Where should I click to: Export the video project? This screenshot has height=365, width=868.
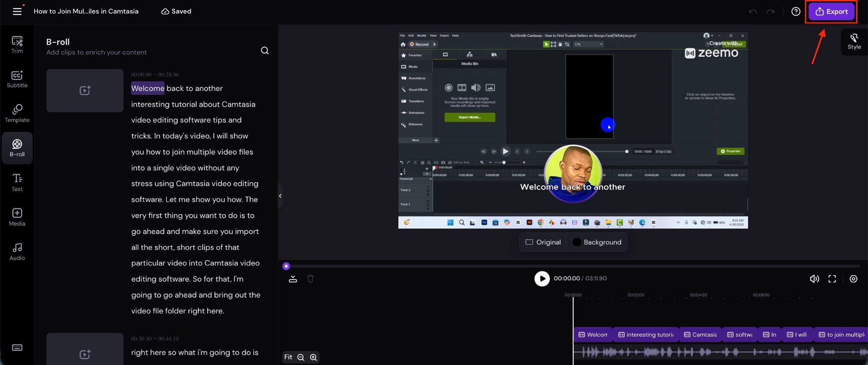(x=831, y=11)
